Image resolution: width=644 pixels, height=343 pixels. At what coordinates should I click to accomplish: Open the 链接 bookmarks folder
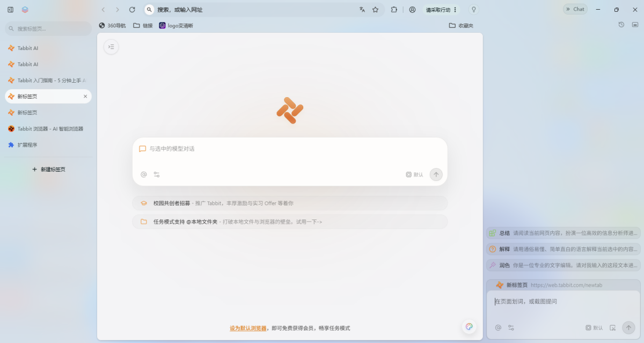pyautogui.click(x=143, y=25)
